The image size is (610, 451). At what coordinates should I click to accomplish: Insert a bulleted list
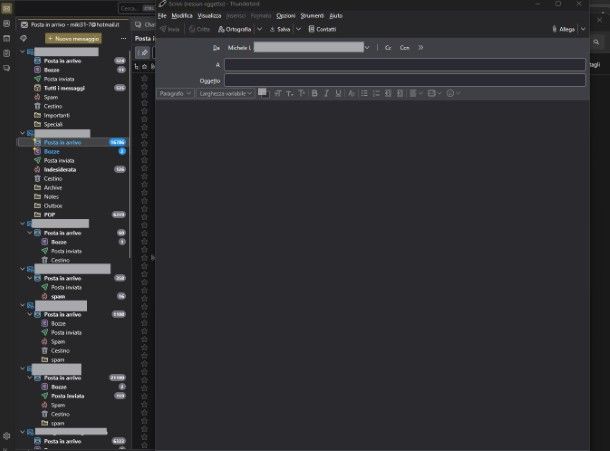click(x=368, y=93)
